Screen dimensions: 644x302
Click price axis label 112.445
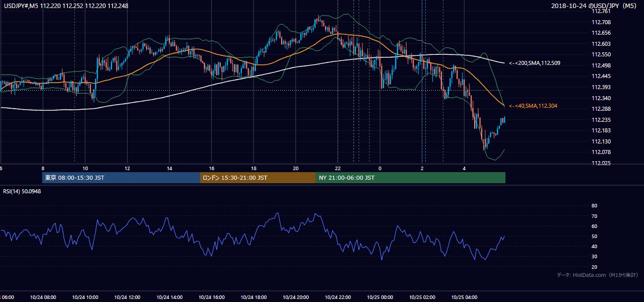[601, 77]
